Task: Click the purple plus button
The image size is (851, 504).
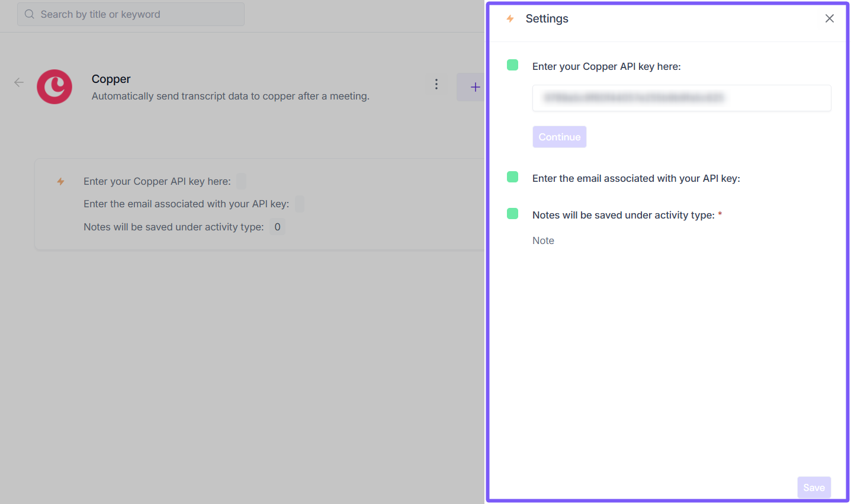Action: [474, 87]
